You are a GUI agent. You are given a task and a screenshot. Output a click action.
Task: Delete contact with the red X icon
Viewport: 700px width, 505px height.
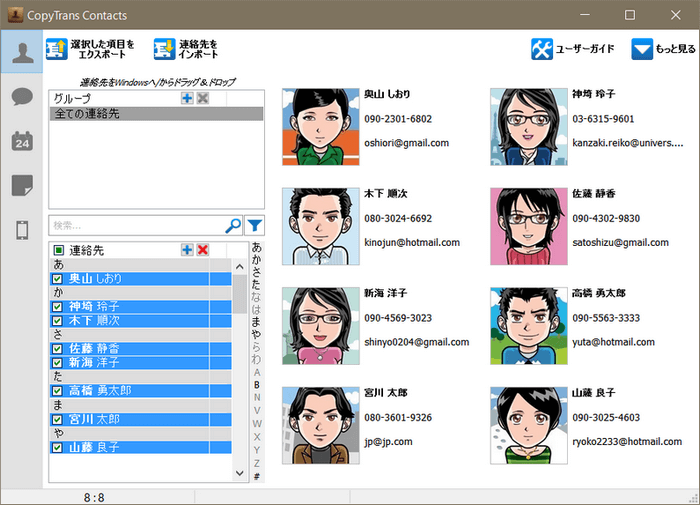click(203, 250)
